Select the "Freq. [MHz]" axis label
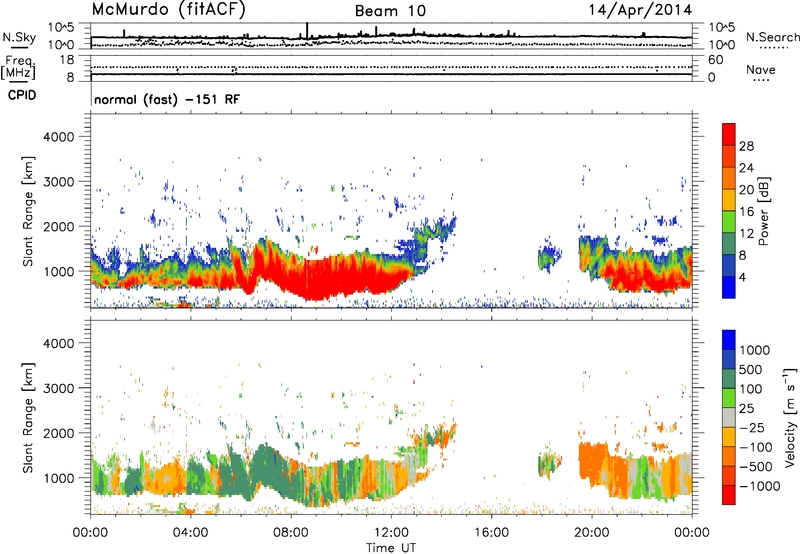The image size is (800, 554). tap(18, 67)
